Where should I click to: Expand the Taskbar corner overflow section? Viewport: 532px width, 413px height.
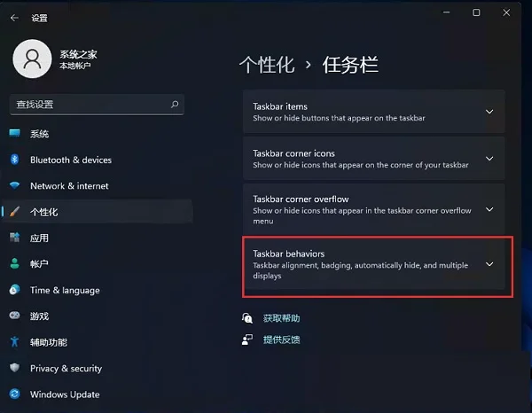click(374, 209)
